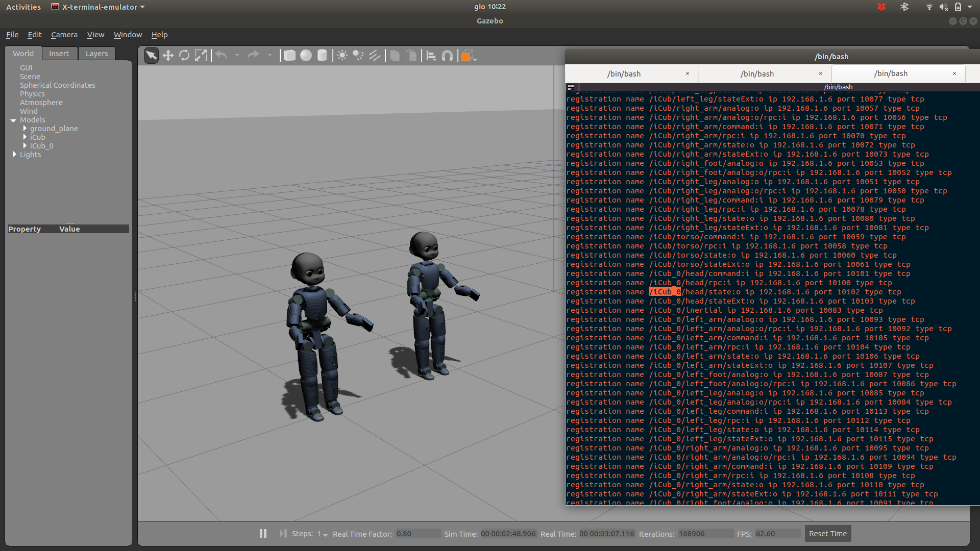Pause the simulation

263,534
